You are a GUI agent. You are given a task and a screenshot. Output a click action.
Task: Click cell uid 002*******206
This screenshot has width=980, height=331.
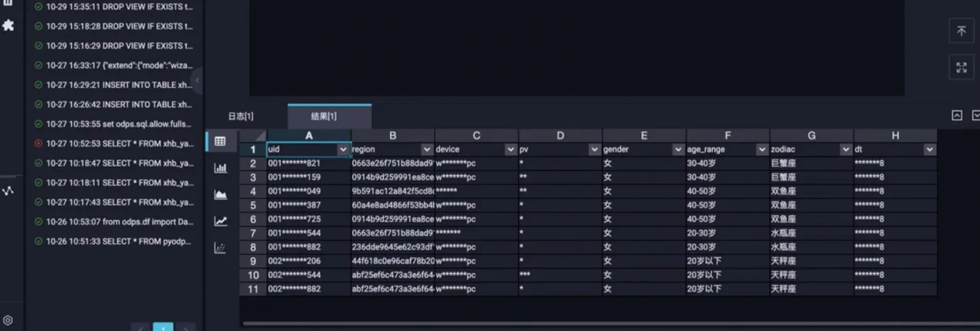point(309,262)
